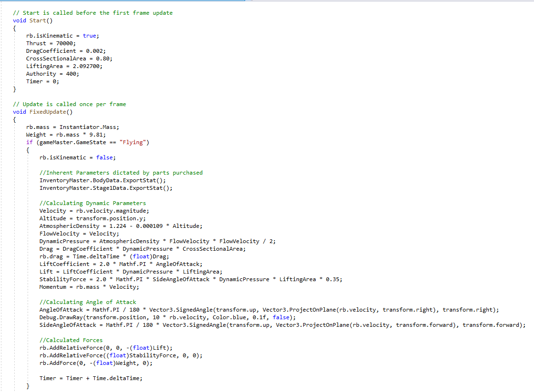534x392 pixels.
Task: Select the string literal "Flying"
Action: point(132,142)
